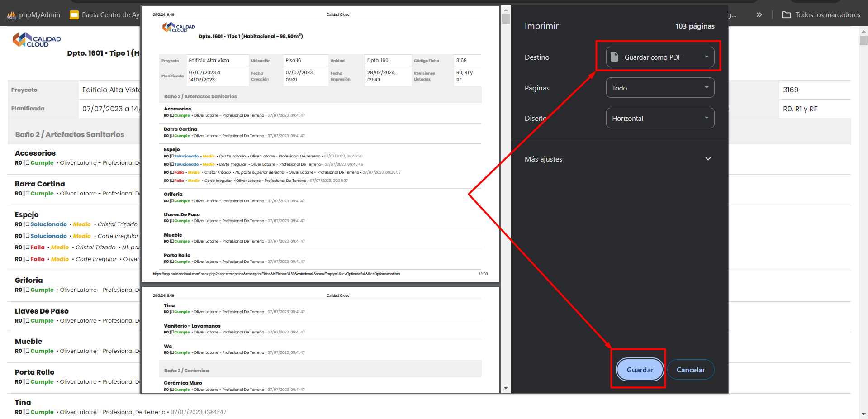Open the Páginas dropdown set to Todo
Screen dimensions: 868x419
coord(660,88)
